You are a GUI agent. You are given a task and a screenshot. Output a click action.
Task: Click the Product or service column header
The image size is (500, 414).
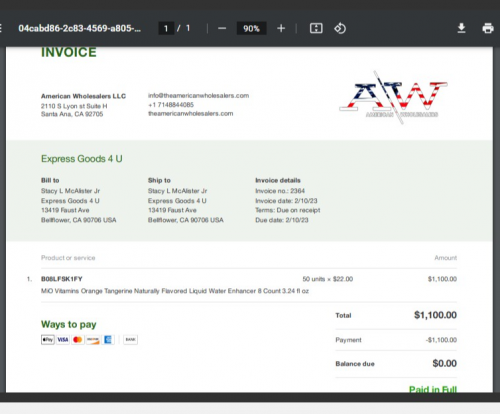coord(68,258)
